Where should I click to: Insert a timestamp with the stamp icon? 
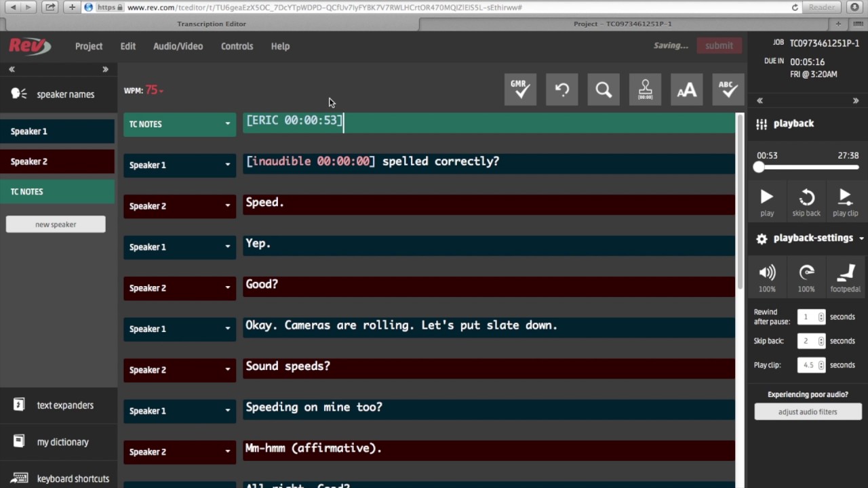coord(646,89)
